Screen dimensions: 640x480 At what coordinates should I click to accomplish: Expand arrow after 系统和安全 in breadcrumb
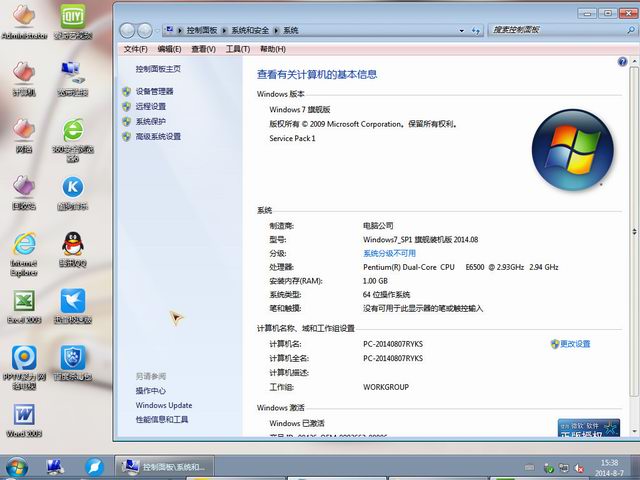tap(276, 31)
